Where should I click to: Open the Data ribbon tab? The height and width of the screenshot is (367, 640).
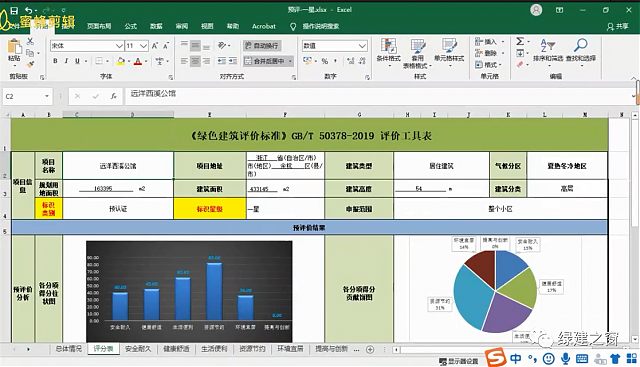tap(156, 26)
